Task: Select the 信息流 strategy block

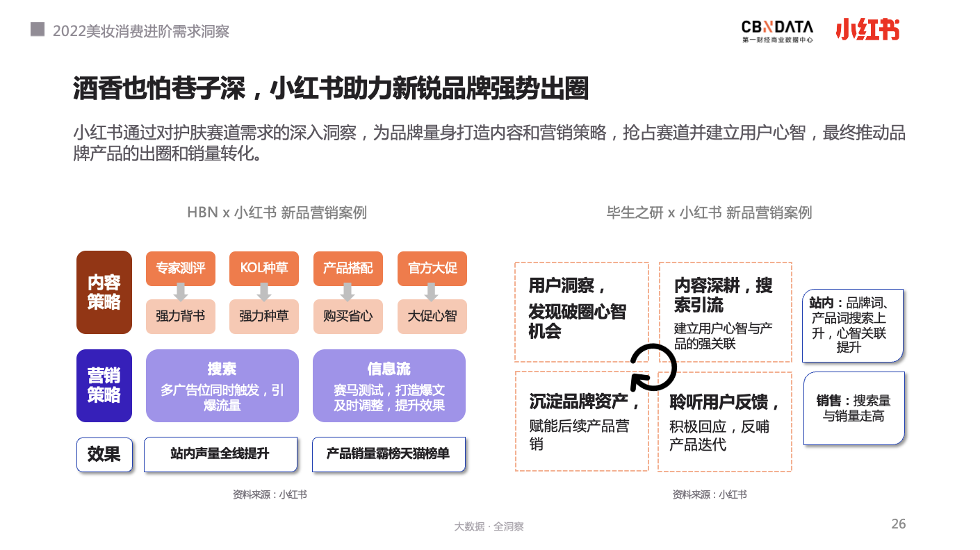Action: pos(389,385)
